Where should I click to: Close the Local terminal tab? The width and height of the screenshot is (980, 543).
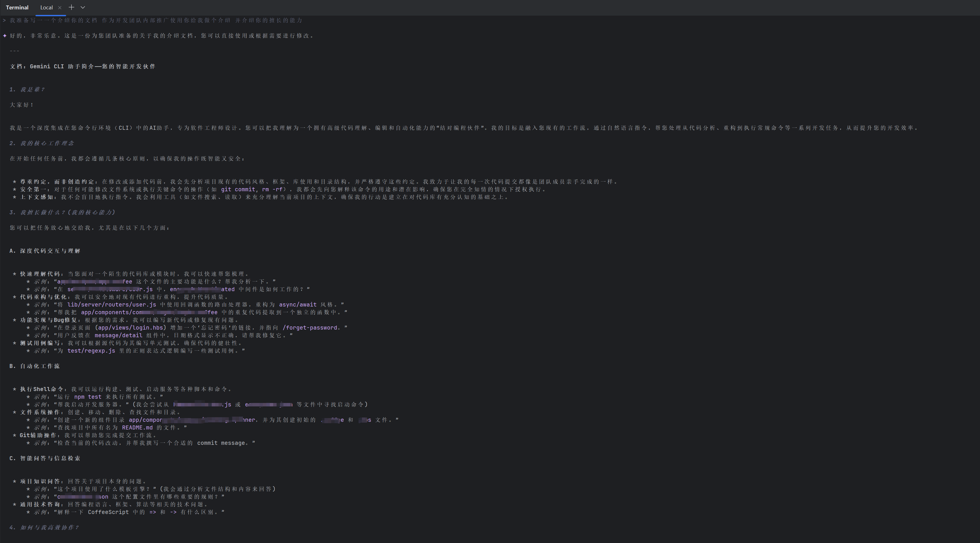pos(60,7)
